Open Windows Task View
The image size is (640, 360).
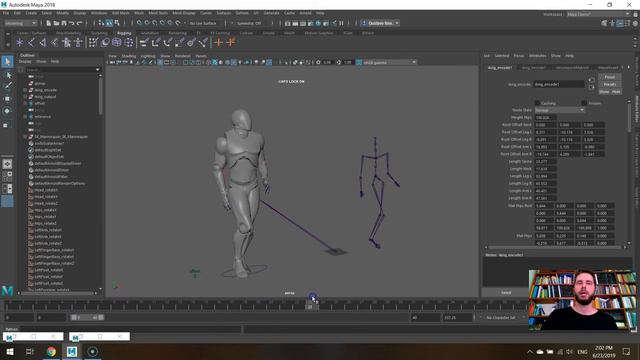pos(30,351)
